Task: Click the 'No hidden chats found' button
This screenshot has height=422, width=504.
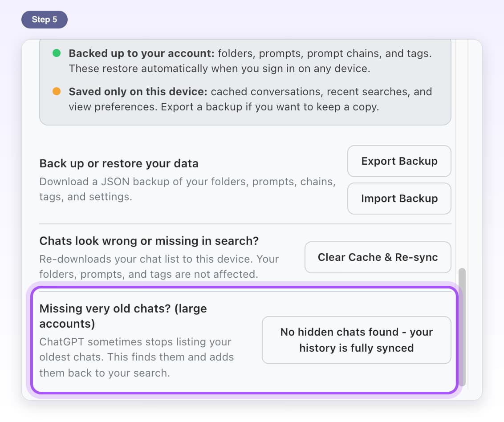Action: coord(357,340)
